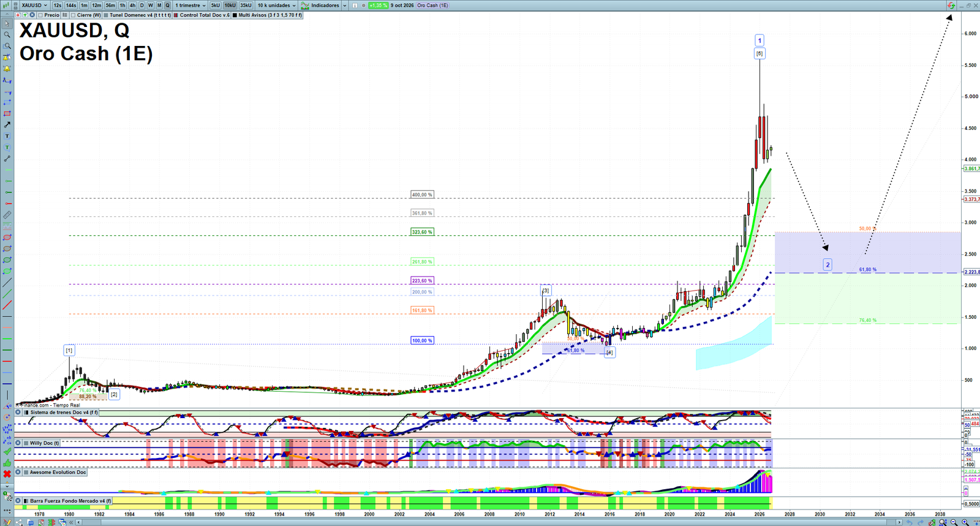Click the green thumbs-up tool
980x526 pixels.
click(7, 463)
